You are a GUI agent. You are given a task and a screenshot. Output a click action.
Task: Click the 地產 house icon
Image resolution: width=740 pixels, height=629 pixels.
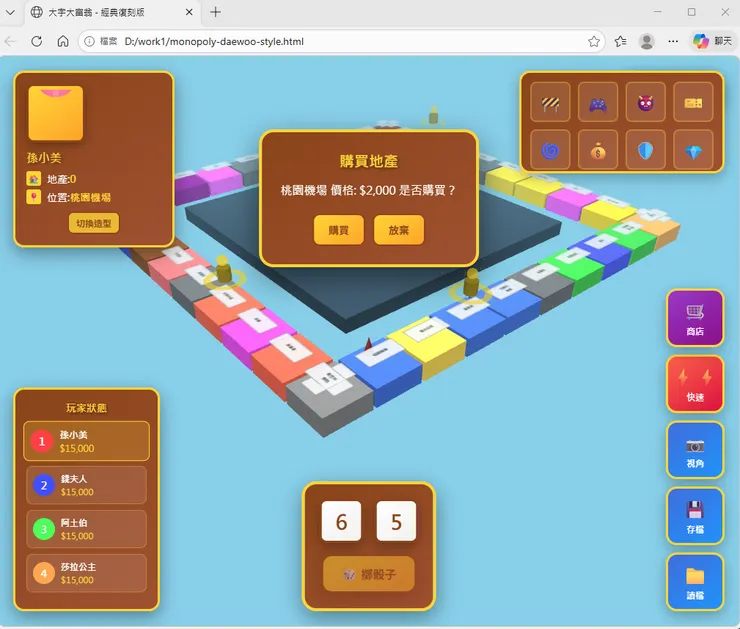click(x=34, y=178)
